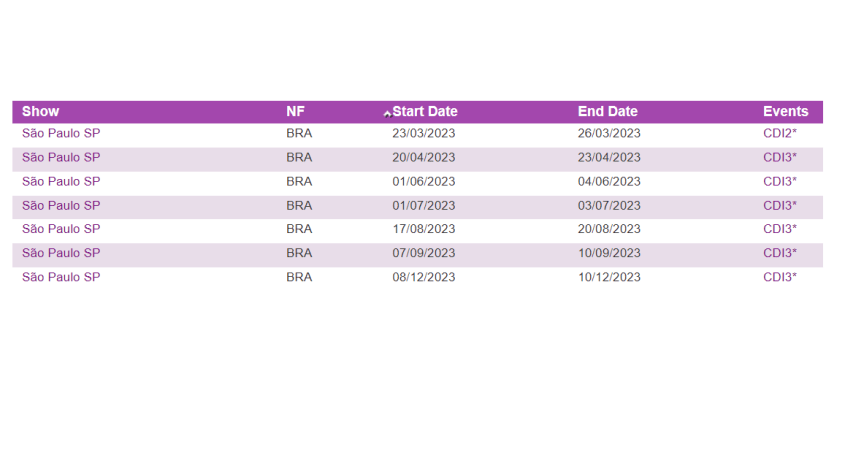Open São Paulo SP show starting 01/07/2023
Screen dimensions: 845x450
coord(61,205)
